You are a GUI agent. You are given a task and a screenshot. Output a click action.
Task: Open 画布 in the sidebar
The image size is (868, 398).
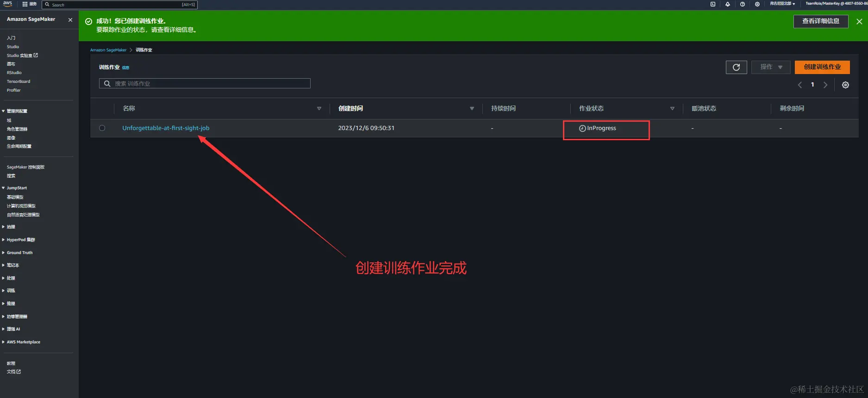click(x=11, y=64)
